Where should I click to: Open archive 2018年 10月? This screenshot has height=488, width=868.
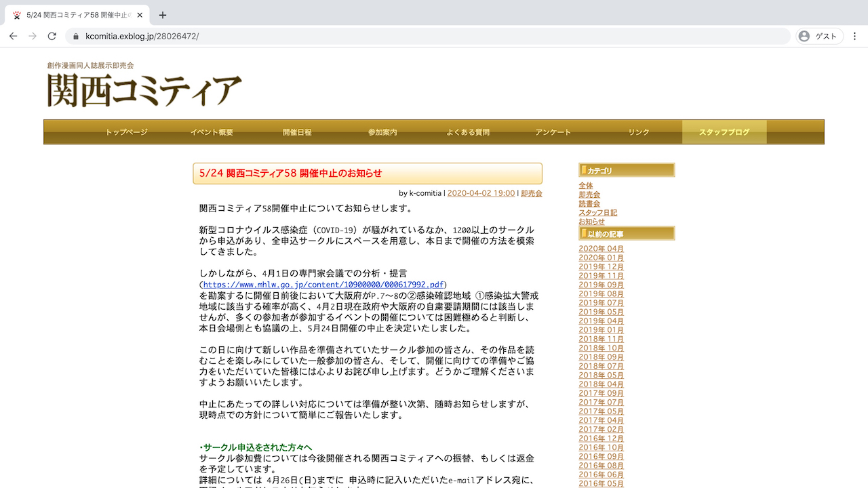point(601,348)
